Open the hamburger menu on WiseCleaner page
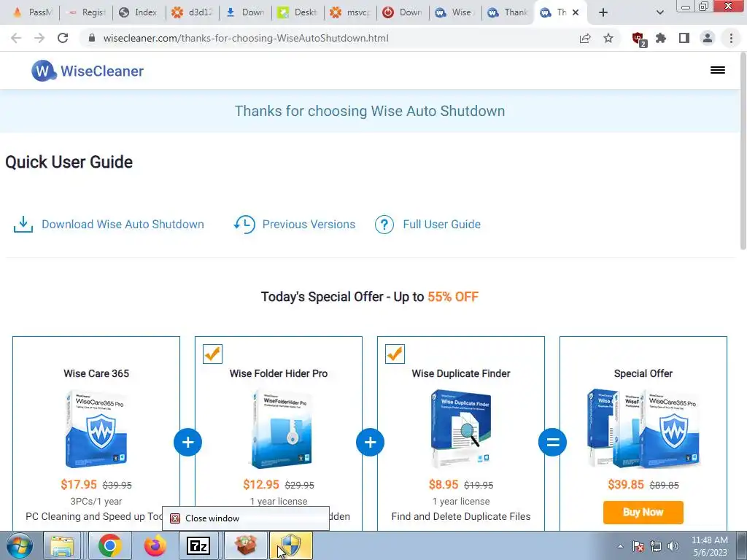The width and height of the screenshot is (747, 560). 718,70
